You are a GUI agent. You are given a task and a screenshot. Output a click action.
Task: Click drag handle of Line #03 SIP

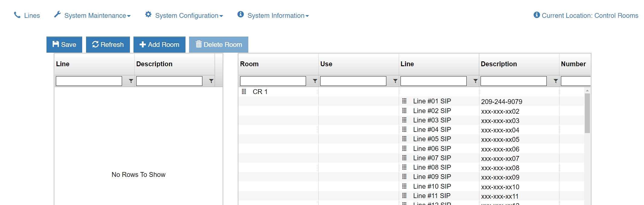pyautogui.click(x=404, y=120)
